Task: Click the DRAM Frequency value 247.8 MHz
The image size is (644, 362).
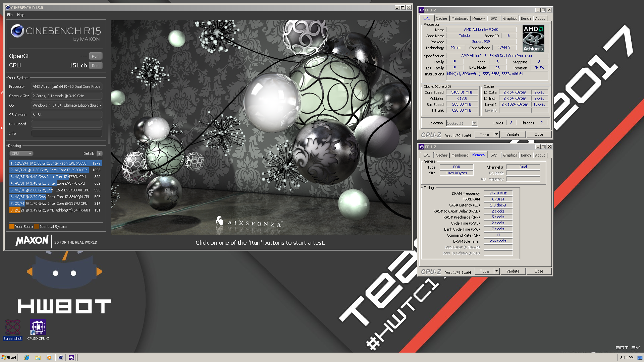Action: [498, 193]
